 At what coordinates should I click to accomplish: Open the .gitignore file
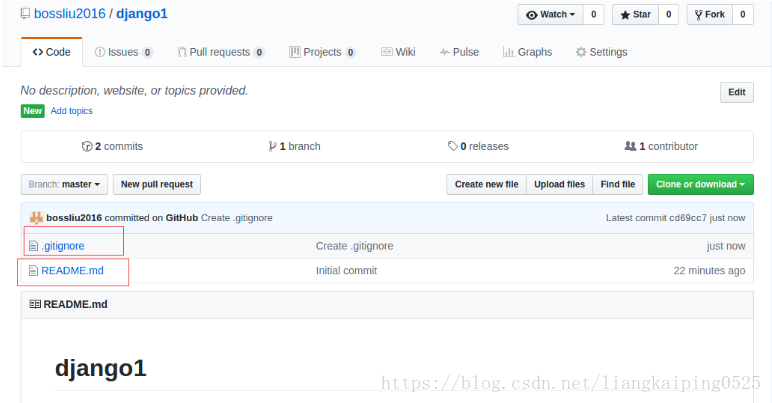click(x=63, y=246)
